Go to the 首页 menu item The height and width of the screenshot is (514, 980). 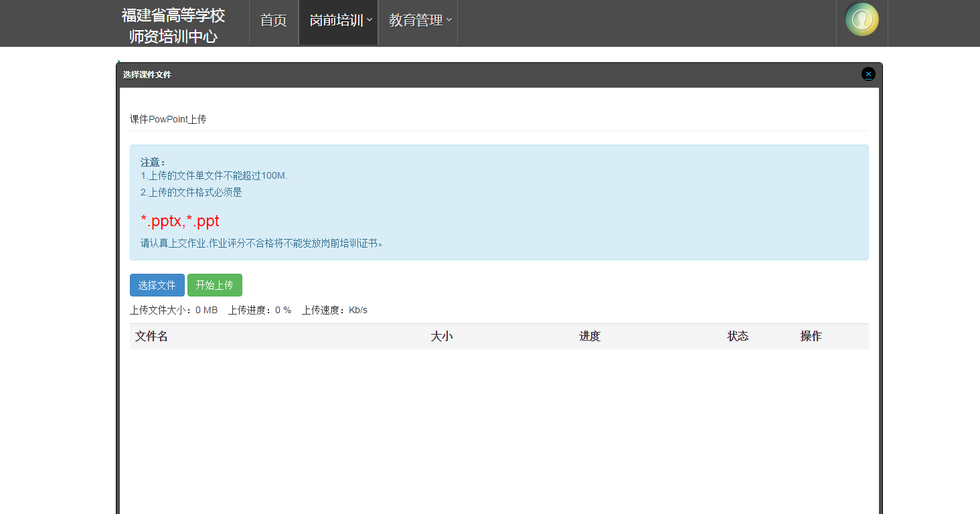[273, 21]
